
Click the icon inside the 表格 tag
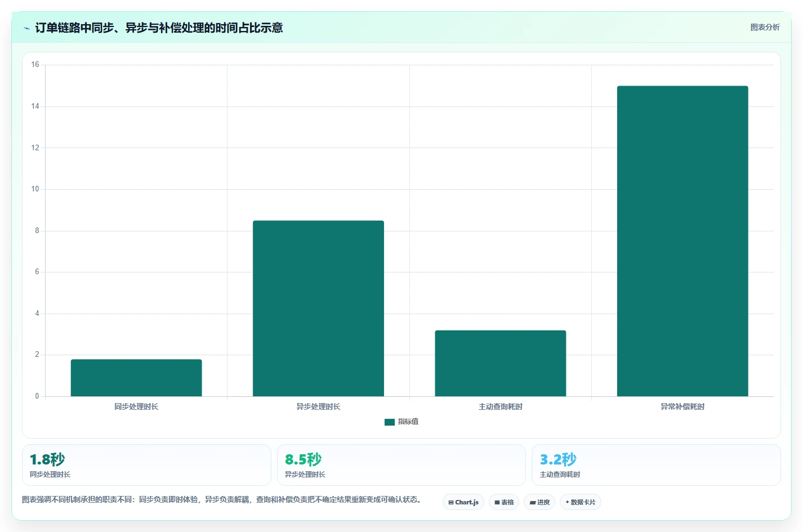pos(497,502)
